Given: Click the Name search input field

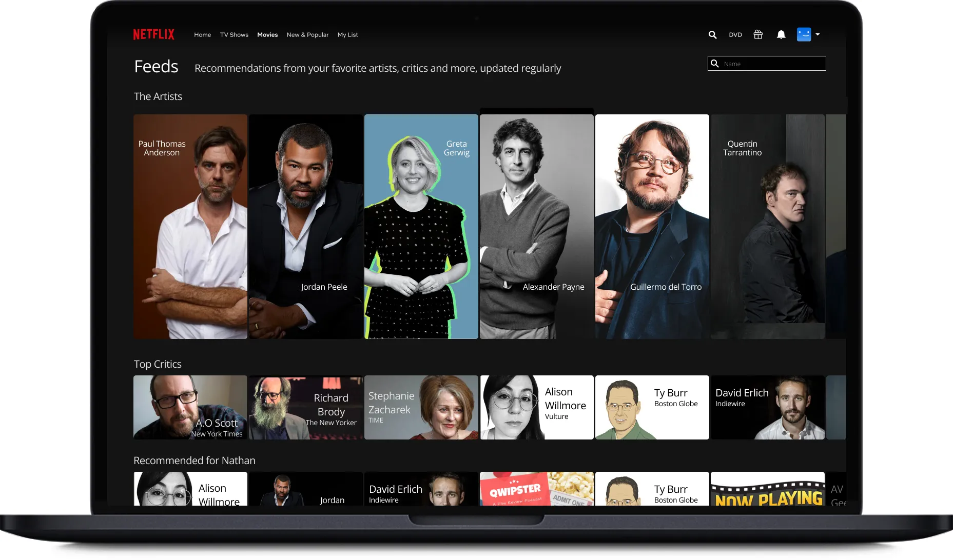Looking at the screenshot, I should [x=770, y=63].
